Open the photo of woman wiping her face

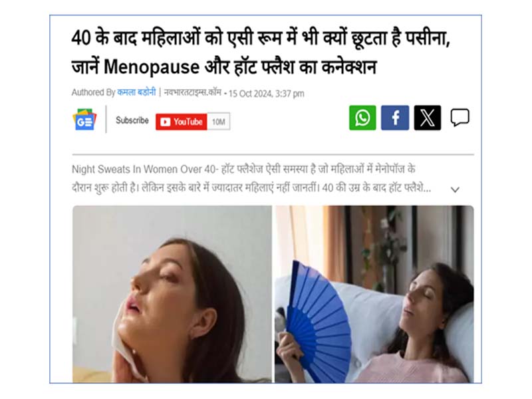[172, 294]
